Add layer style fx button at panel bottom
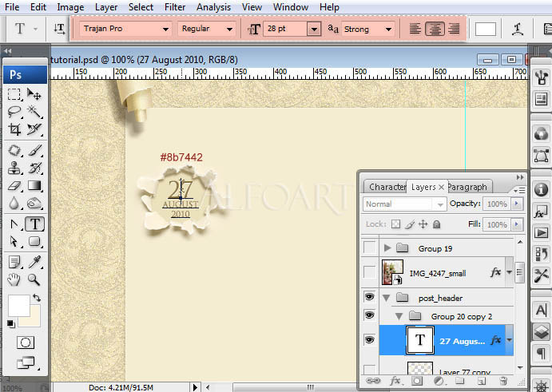552x392 pixels. tap(395, 381)
